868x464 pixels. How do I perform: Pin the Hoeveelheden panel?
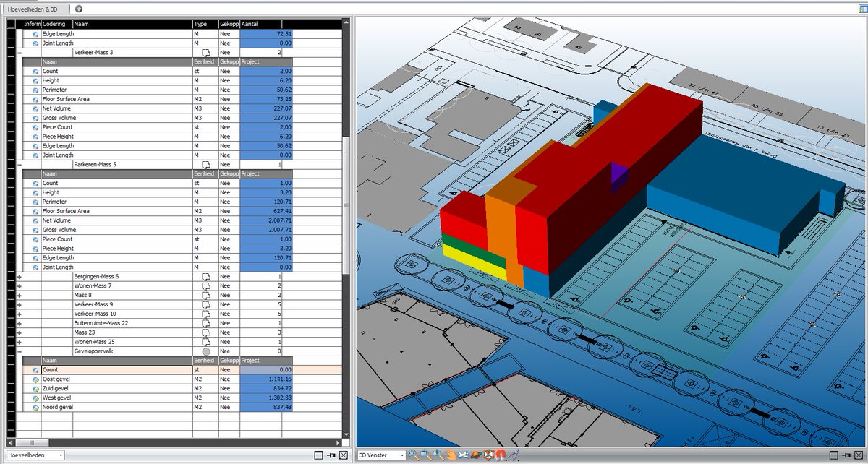point(331,455)
